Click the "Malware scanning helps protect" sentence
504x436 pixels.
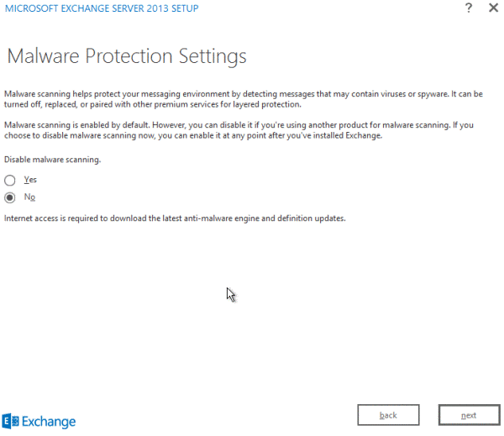pos(244,94)
